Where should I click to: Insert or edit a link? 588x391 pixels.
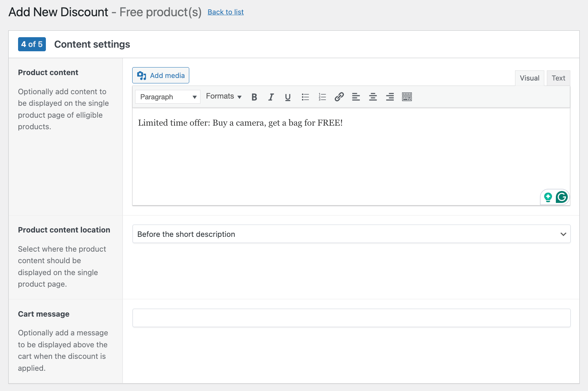point(339,97)
